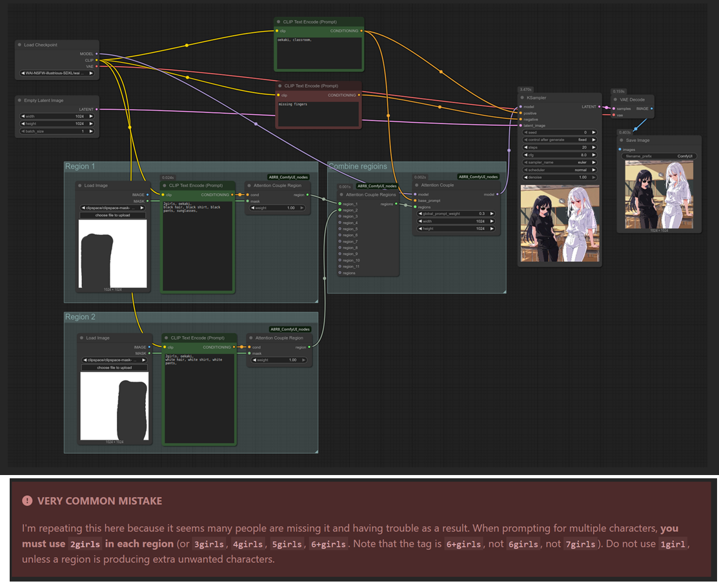
Task: Click the '3girls' code tag in the note
Action: point(209,544)
